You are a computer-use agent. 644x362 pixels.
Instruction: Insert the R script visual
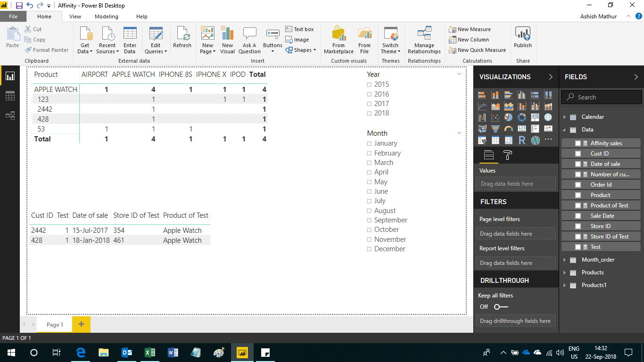(x=522, y=140)
